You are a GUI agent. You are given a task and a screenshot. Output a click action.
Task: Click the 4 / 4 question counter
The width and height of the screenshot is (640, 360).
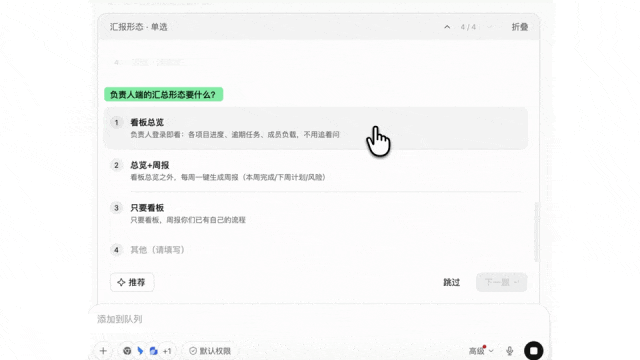[x=468, y=27]
